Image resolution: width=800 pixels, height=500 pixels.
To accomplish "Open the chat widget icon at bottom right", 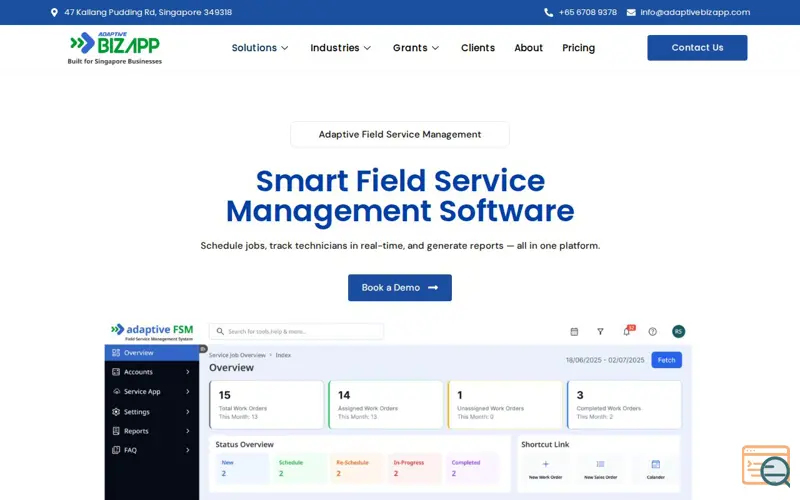I will click(x=766, y=466).
